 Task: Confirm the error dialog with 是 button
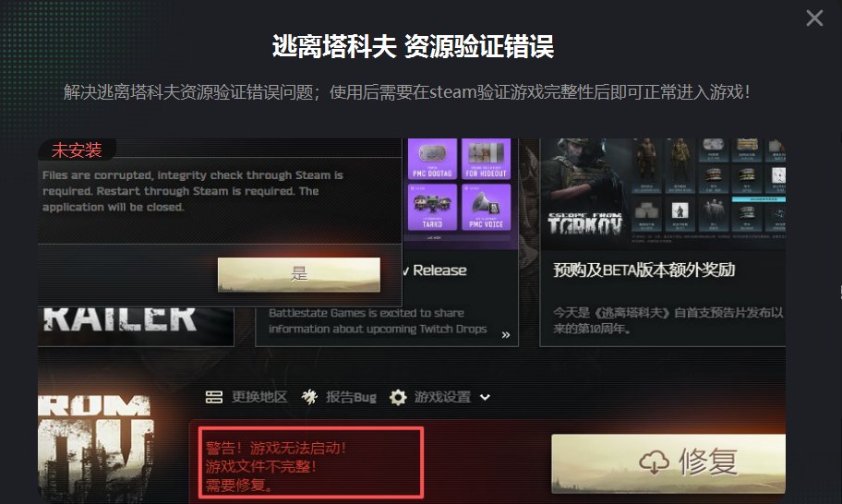[299, 274]
